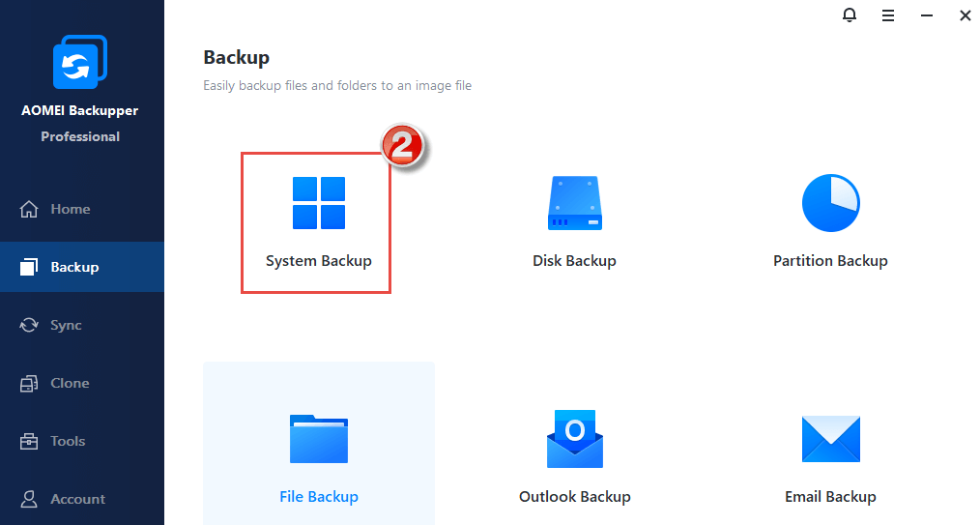Switch to the Sync sidebar section
980x525 pixels.
[66, 325]
